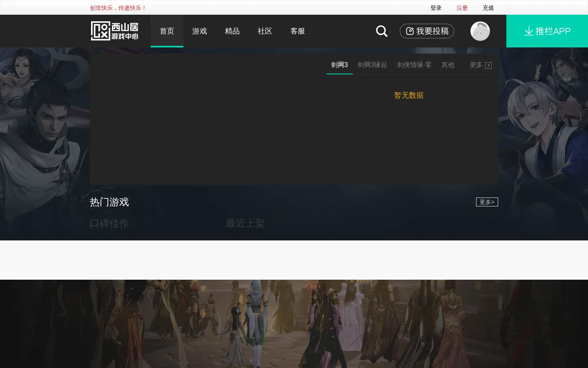Click the 口碑佳作 heading
Viewport: 588px width, 368px height.
109,223
